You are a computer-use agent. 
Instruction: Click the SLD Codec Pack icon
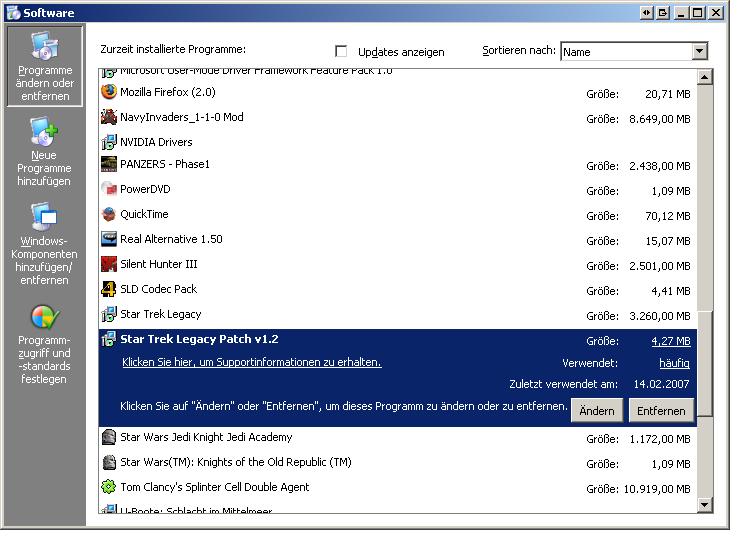(x=109, y=289)
